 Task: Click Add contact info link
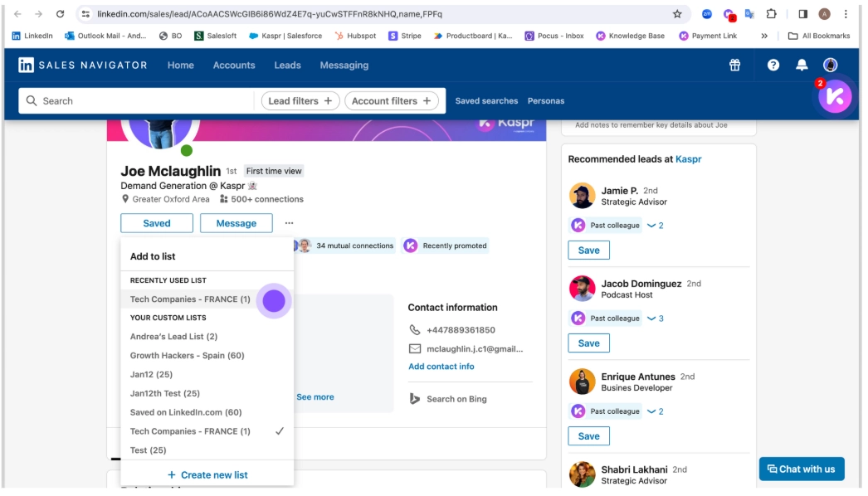tap(441, 367)
